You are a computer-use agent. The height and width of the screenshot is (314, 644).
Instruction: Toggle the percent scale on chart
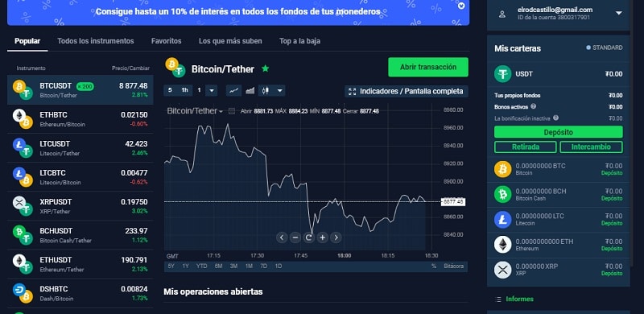(434, 266)
